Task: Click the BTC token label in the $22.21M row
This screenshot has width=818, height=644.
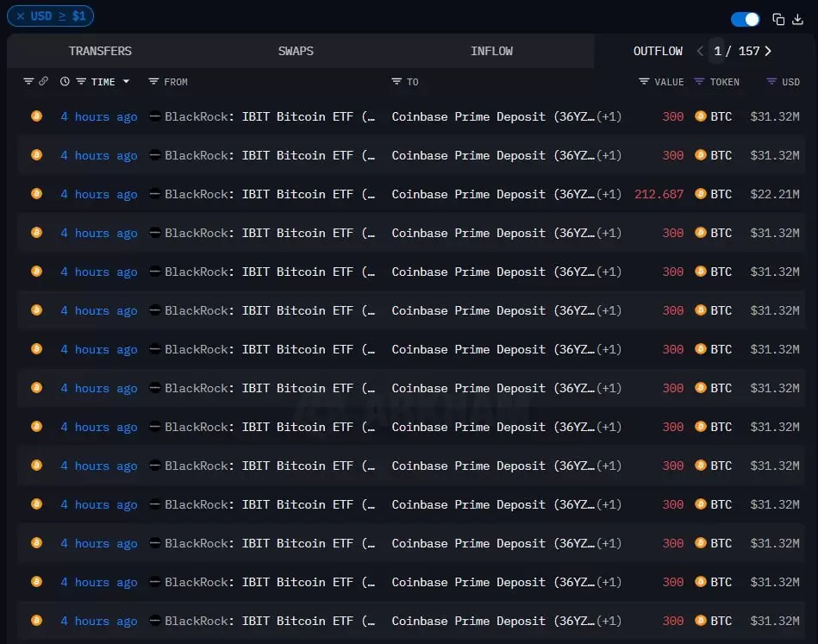Action: pos(721,194)
